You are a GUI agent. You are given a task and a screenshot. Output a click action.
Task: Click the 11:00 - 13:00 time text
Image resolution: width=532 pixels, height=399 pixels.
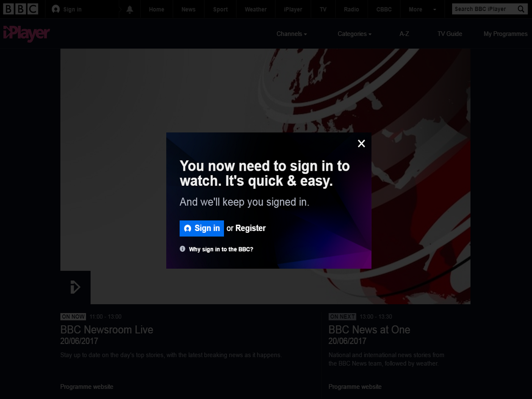point(106,317)
